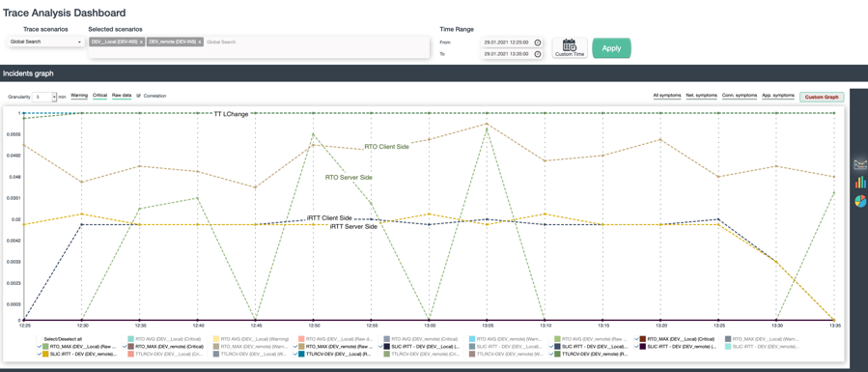Open the Trace scenarios Global Search dropdown

45,42
